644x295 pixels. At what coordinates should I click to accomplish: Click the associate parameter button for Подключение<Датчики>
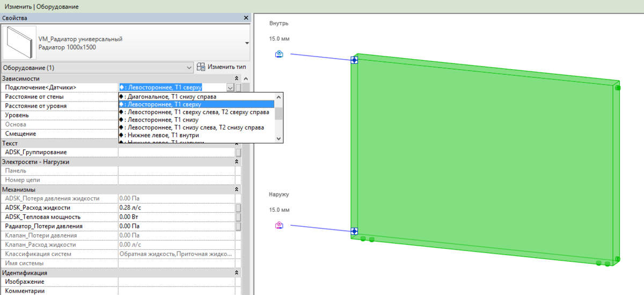[x=238, y=88]
